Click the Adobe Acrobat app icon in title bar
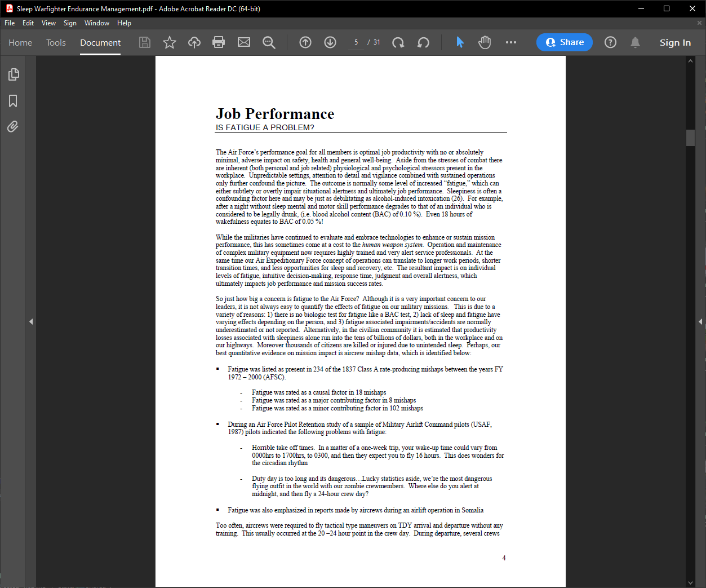The height and width of the screenshot is (588, 706). (10, 8)
